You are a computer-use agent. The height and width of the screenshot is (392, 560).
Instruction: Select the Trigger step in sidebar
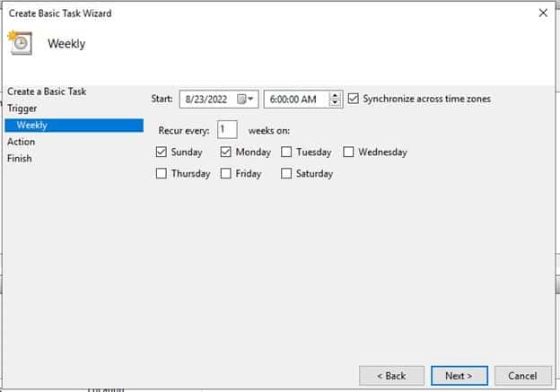pos(22,109)
